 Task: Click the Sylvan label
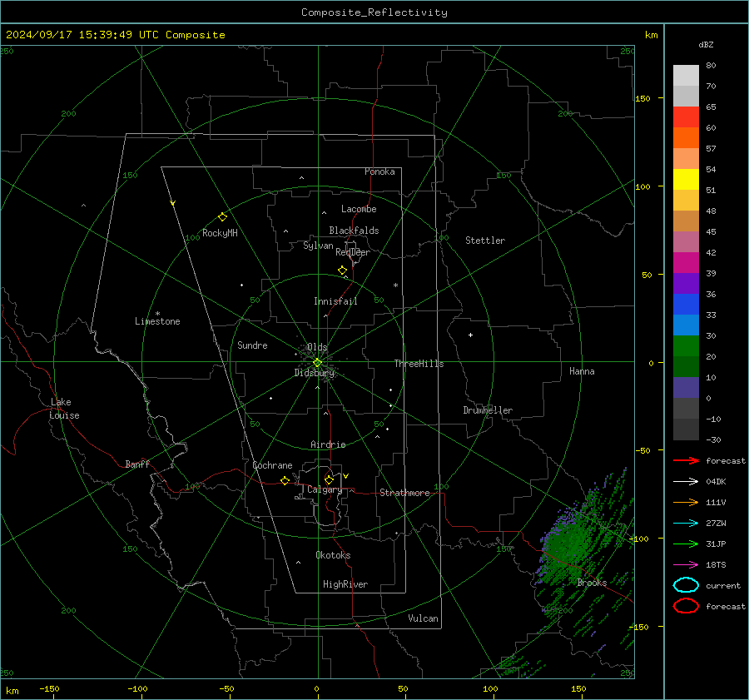pyautogui.click(x=318, y=246)
